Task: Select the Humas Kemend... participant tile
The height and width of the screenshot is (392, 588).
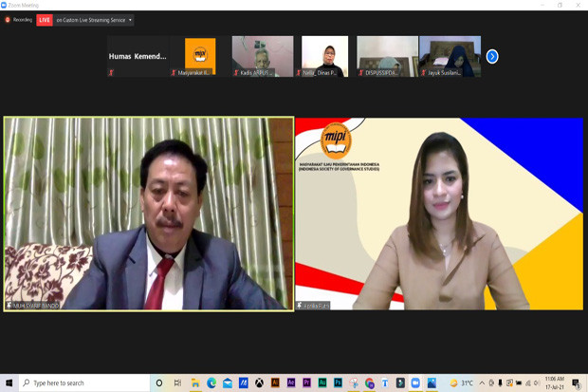Action: pos(138,56)
